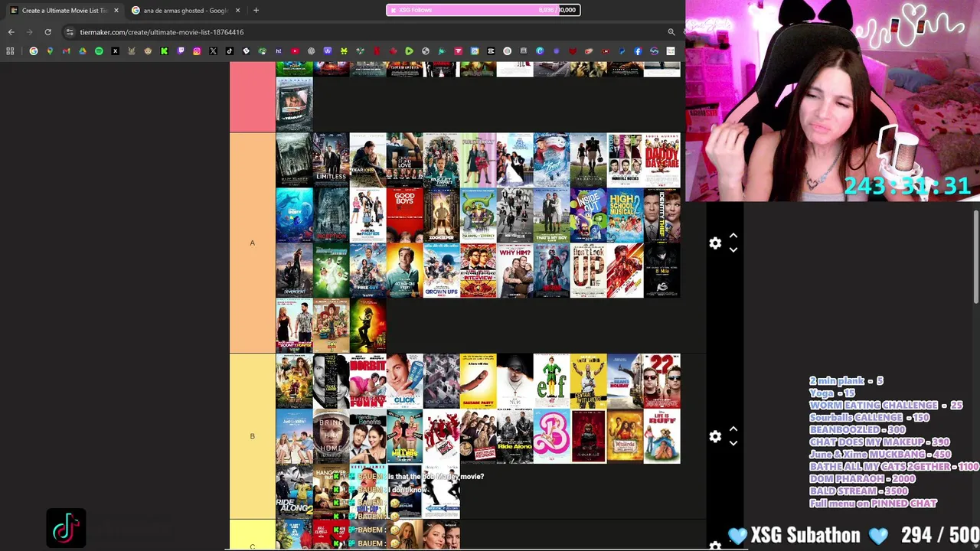Screen dimensions: 980x551
Task: Select the Good Boys poster
Action: pos(404,215)
